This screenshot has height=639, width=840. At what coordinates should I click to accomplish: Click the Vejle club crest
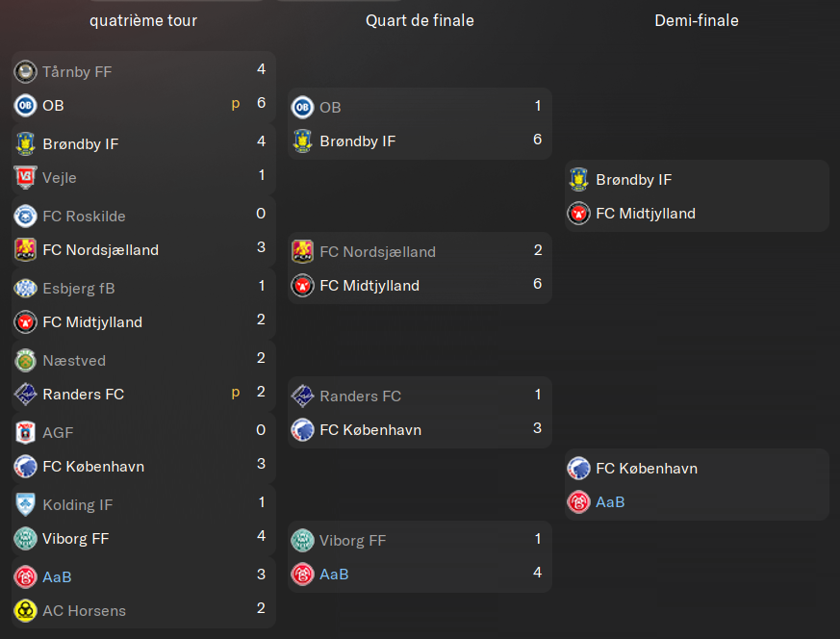click(25, 177)
